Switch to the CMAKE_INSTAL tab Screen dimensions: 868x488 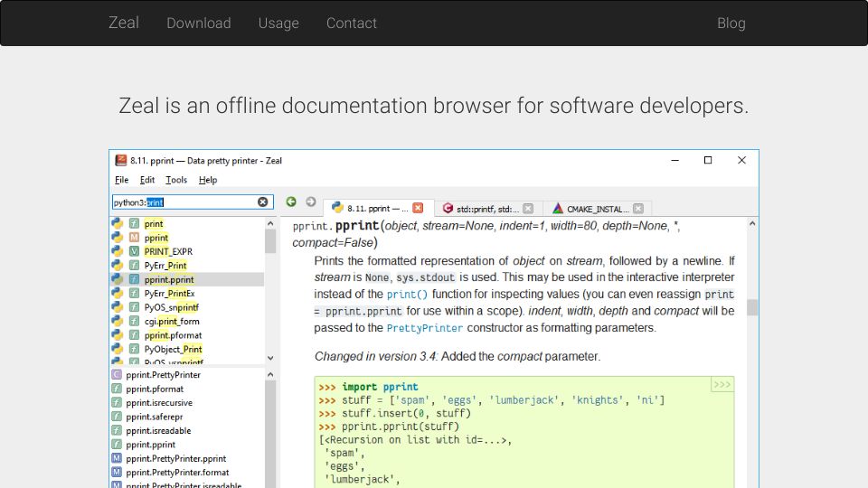tap(598, 209)
